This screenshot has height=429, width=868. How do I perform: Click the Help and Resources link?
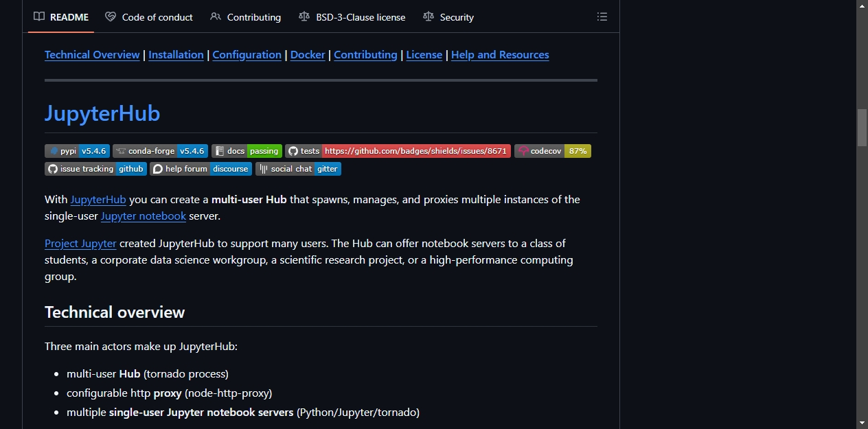[500, 55]
